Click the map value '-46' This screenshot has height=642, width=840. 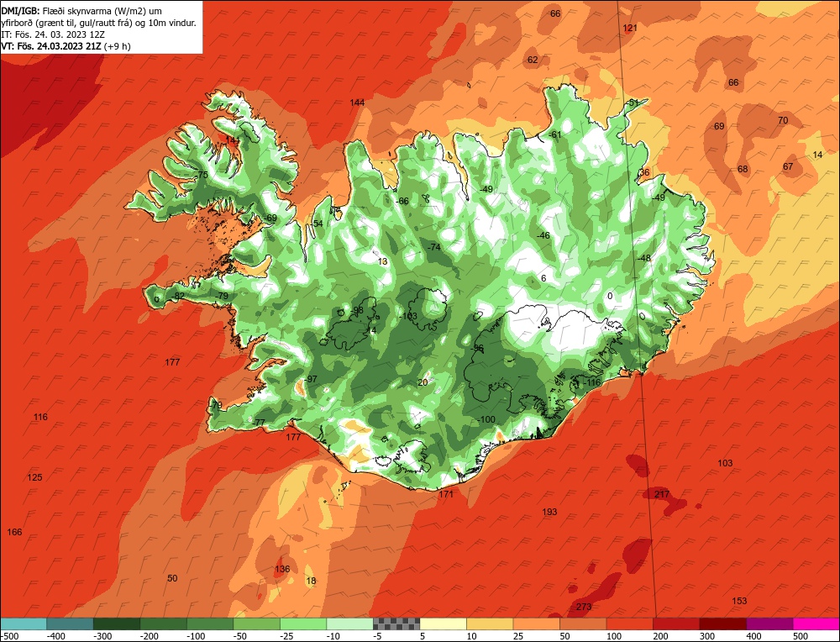tap(543, 236)
